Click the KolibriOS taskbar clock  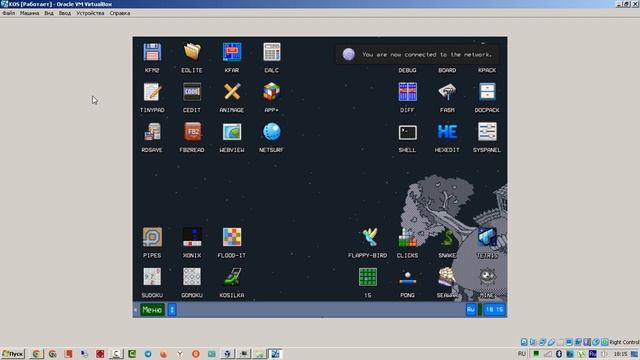[x=494, y=309]
